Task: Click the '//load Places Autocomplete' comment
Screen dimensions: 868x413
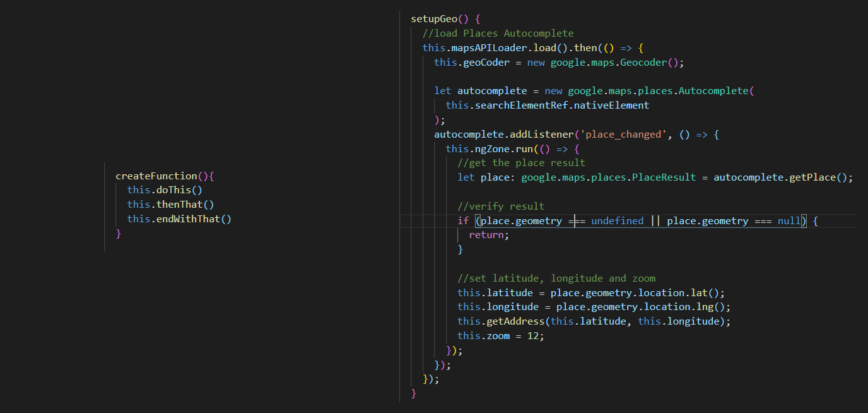Action: pyautogui.click(x=498, y=33)
